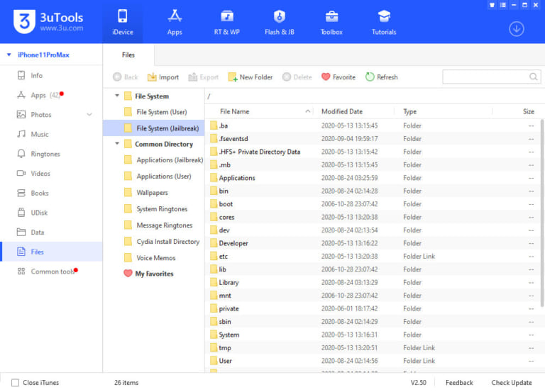Open Message Ringtones directory
This screenshot has width=545, height=392.
pos(153,225)
